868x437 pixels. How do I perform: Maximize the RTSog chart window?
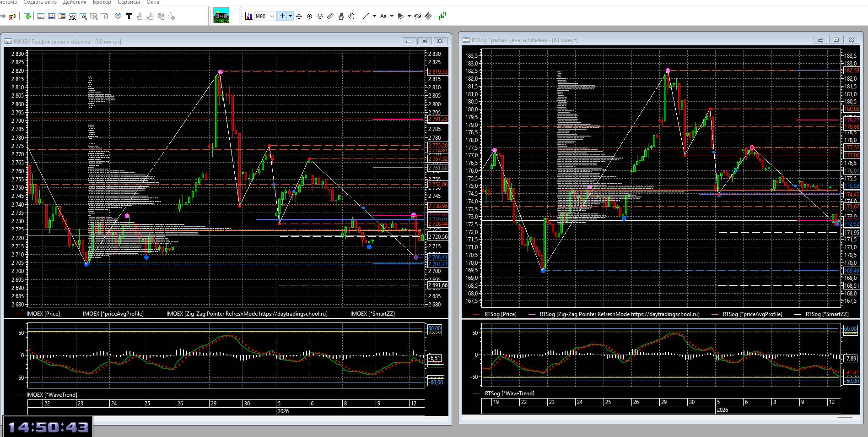coord(836,40)
